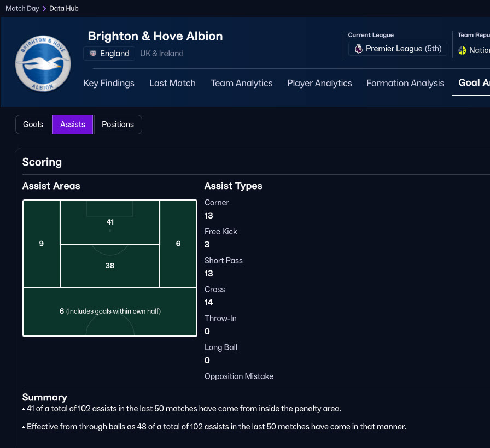Go to Data Hub breadcrumb
490x448 pixels.
point(64,9)
